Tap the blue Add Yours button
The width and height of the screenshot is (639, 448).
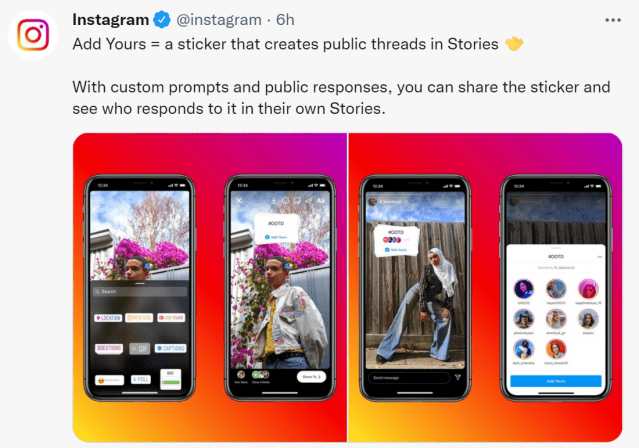(x=556, y=381)
